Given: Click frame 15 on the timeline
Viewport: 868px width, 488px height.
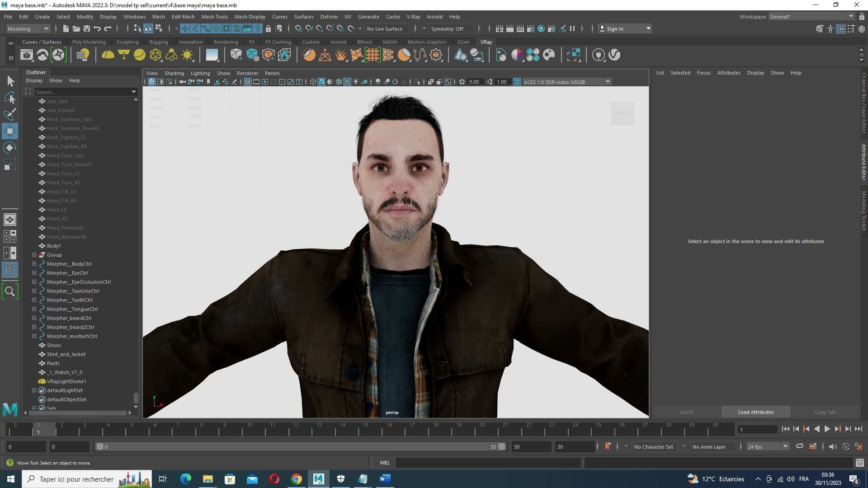Looking at the screenshot, I should [x=366, y=429].
